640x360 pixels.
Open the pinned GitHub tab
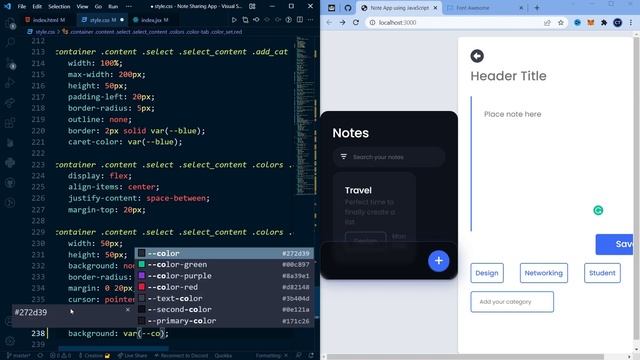click(348, 8)
